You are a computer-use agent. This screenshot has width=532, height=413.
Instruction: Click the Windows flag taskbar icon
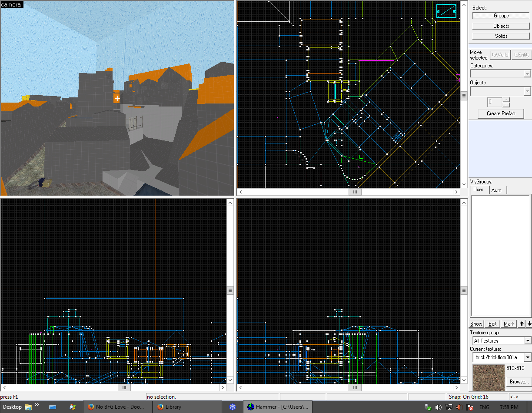tap(73, 407)
